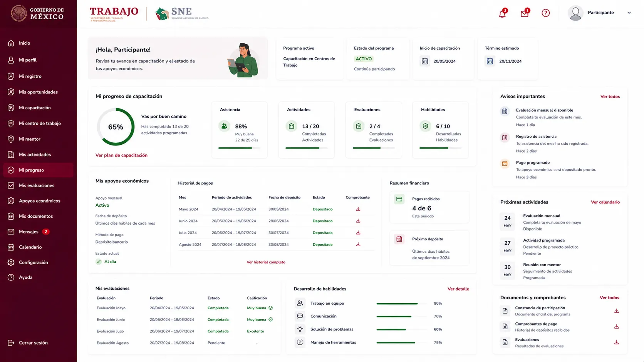This screenshot has height=362, width=644.
Task: Click the Trabajo en equipo 80% bar
Action: [x=401, y=304]
